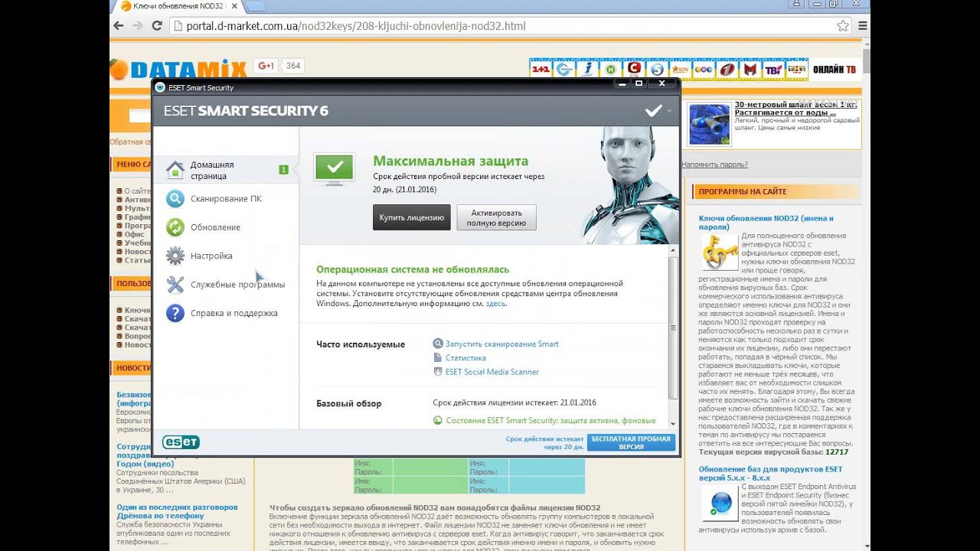This screenshot has height=551, width=980.
Task: Open the STB channel red C icon
Action: (x=633, y=70)
